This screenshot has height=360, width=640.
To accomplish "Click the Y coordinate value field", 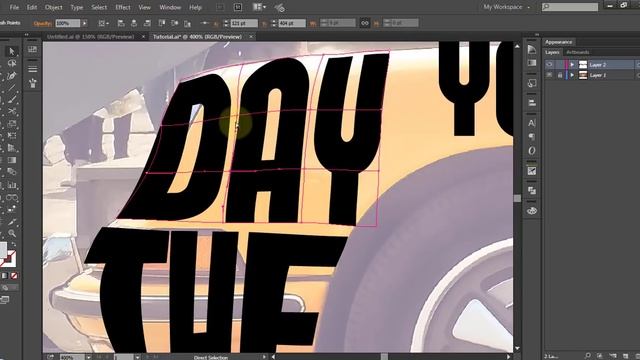I will pos(292,23).
